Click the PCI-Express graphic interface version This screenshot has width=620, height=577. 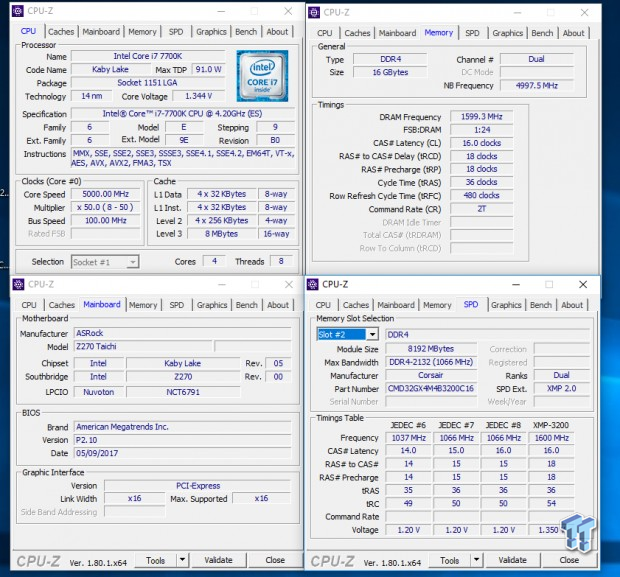tap(198, 486)
